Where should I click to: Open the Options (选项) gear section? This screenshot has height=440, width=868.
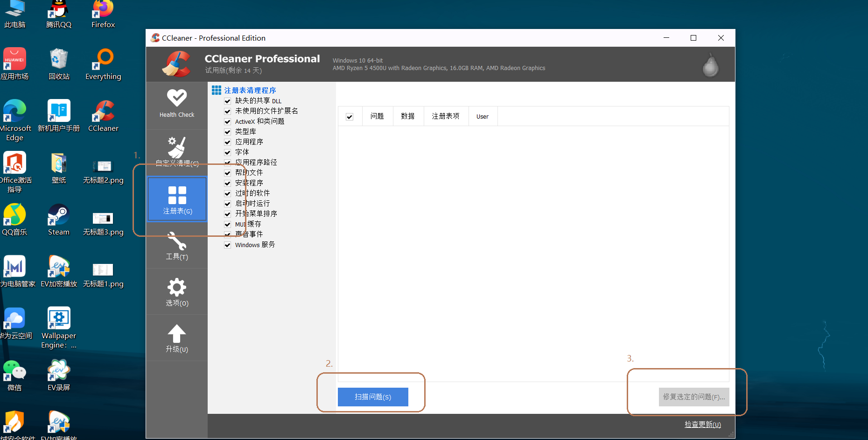(x=177, y=292)
